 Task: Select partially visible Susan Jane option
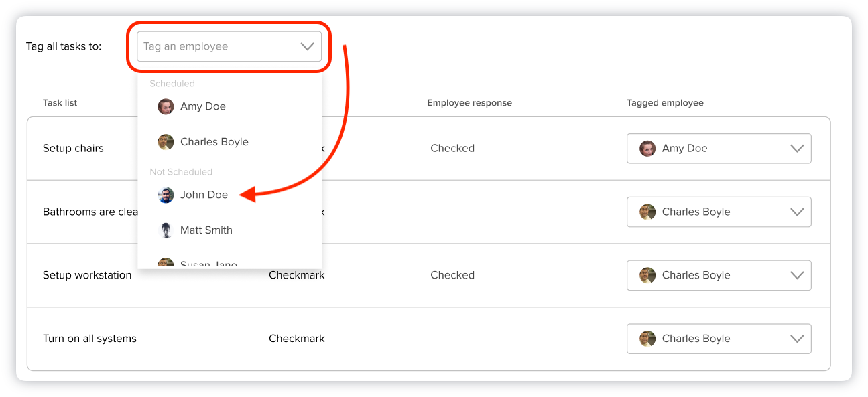coord(208,264)
